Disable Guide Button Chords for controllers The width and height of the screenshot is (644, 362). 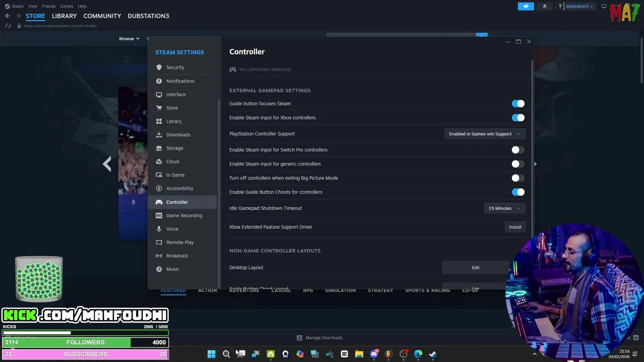tap(518, 192)
